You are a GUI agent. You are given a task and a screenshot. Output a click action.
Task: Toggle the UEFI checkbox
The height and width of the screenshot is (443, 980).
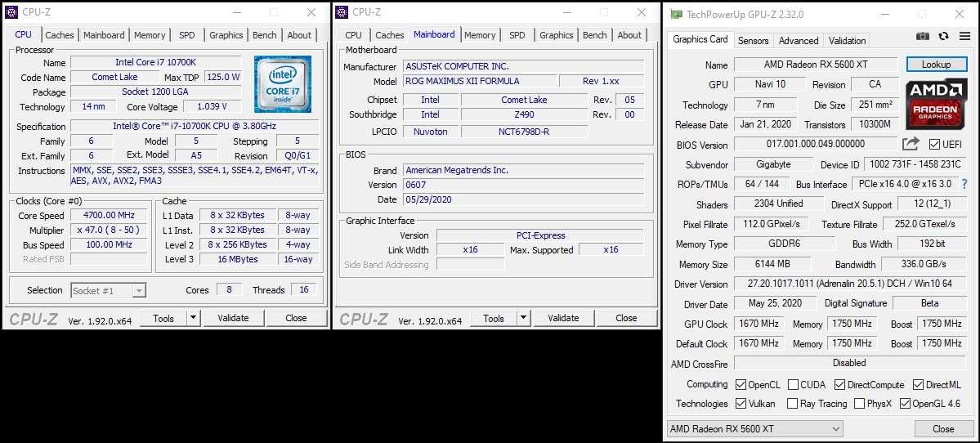click(935, 145)
